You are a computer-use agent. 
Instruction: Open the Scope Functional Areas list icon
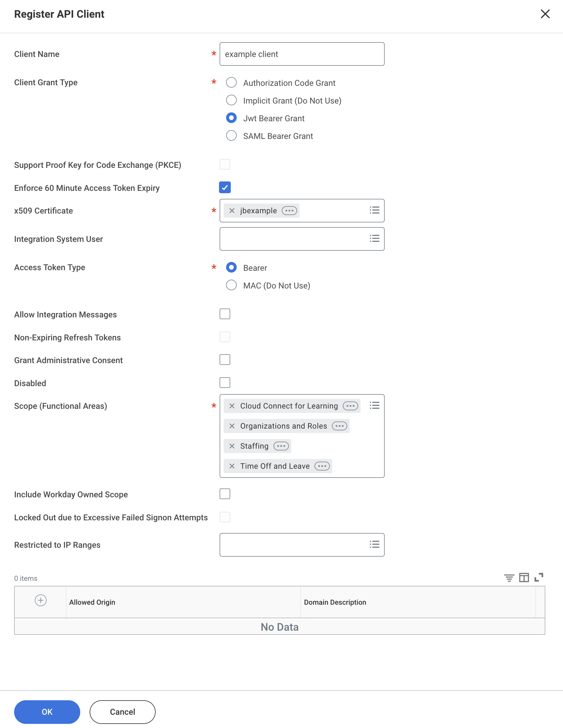pos(374,405)
